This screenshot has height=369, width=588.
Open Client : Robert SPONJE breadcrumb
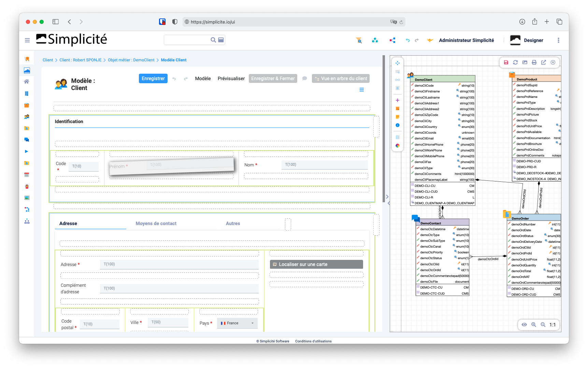tap(81, 60)
